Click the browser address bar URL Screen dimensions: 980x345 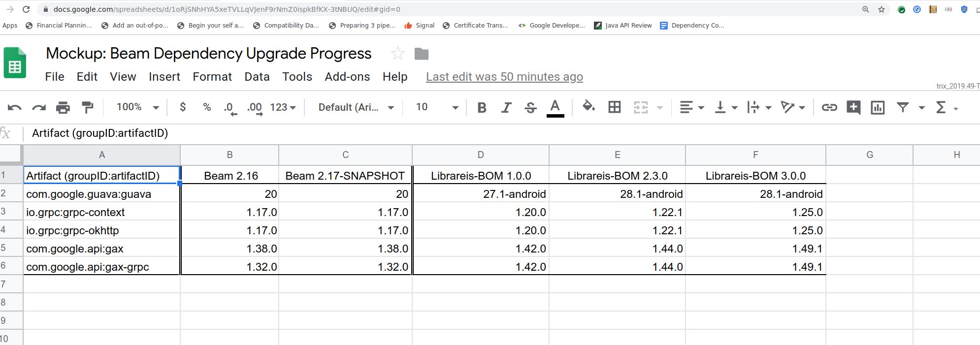point(227,9)
